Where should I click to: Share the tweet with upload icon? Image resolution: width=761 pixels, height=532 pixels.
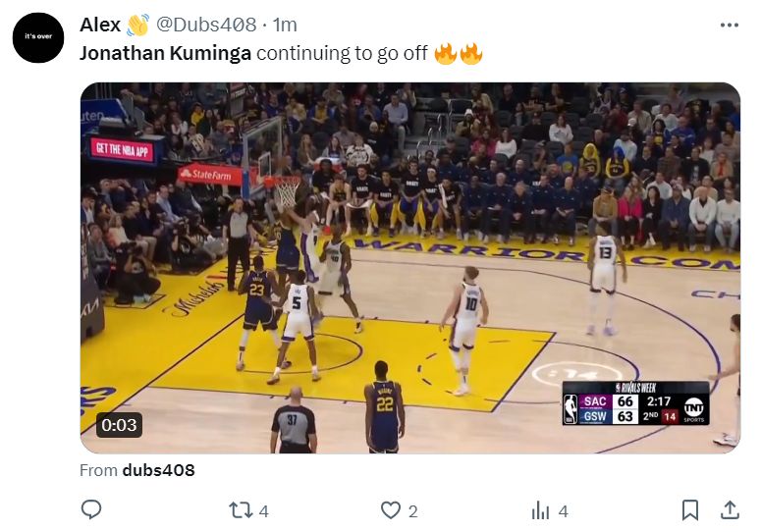tap(730, 510)
